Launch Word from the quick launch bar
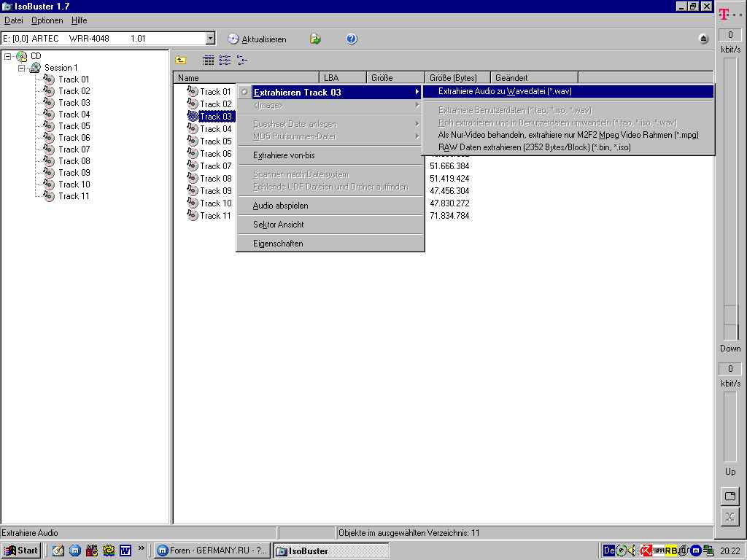The width and height of the screenshot is (747, 560). tap(125, 551)
